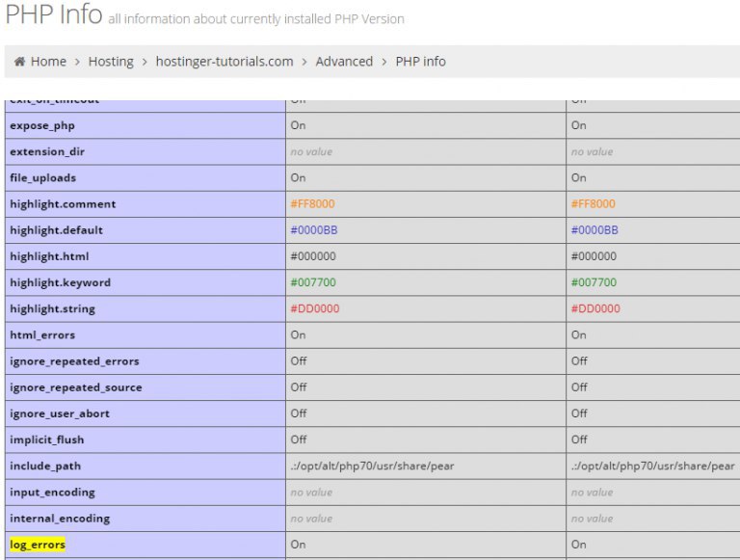740x560 pixels.
Task: Select the expose_php directive name
Action: point(42,125)
